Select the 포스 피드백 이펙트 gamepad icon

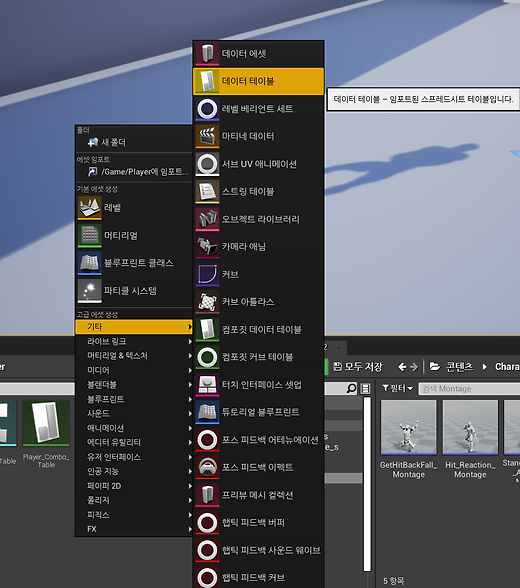click(x=207, y=467)
